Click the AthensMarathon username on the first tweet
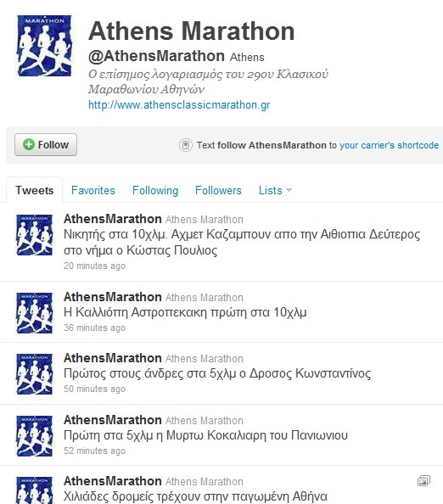The height and width of the screenshot is (504, 443). click(x=113, y=219)
